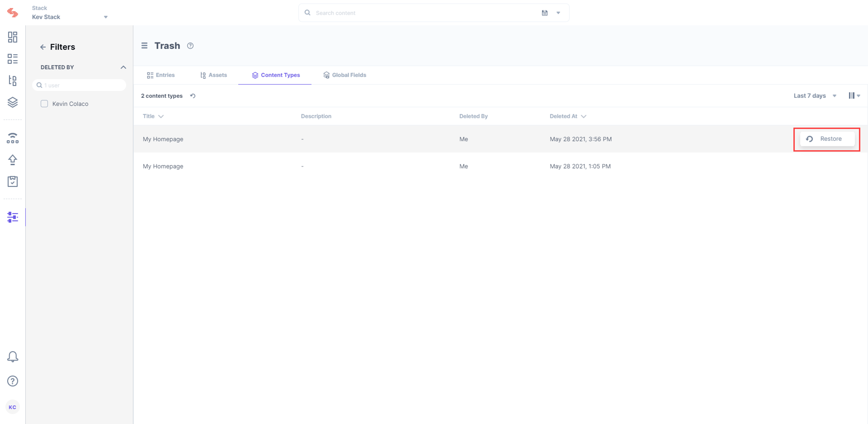Collapse the DELETED BY filter section

coord(123,67)
